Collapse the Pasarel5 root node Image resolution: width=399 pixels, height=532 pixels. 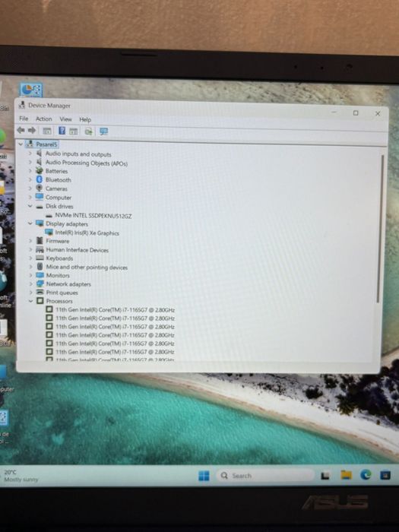click(21, 144)
